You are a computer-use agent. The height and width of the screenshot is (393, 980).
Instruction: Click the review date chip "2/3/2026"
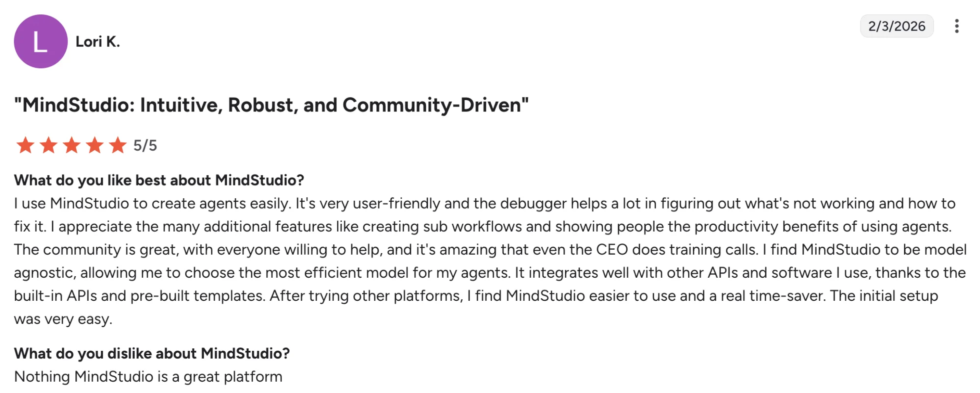click(897, 27)
